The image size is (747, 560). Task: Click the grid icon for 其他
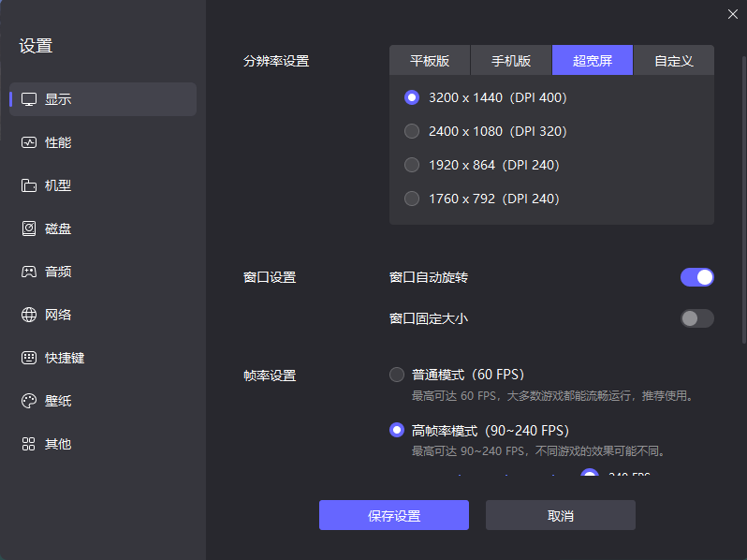(29, 444)
